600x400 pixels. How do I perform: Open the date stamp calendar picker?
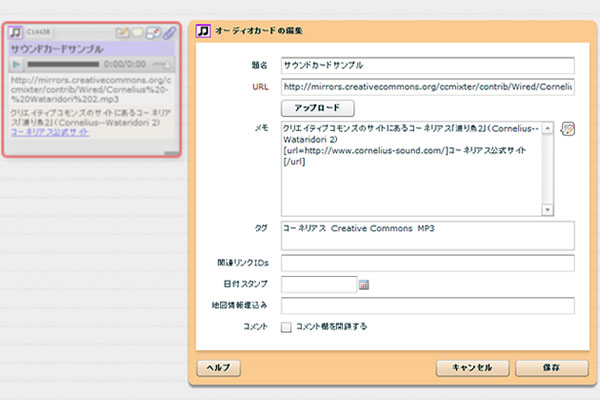pyautogui.click(x=364, y=285)
